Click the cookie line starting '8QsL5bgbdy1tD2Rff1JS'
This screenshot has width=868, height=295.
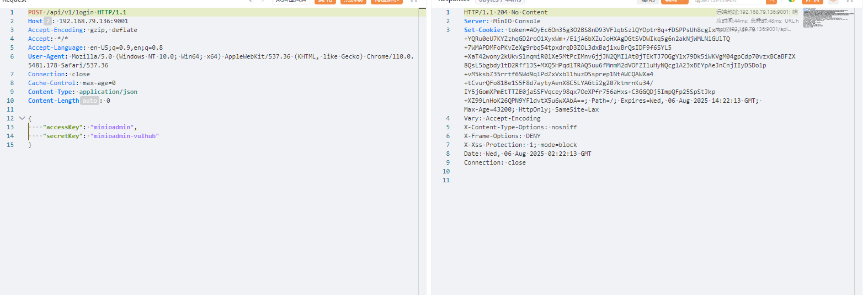(615, 65)
